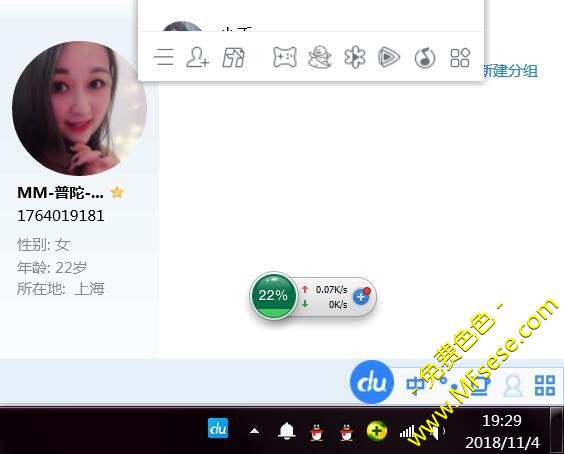The height and width of the screenshot is (454, 564).
Task: Open the QQ pet penguin icon
Action: pyautogui.click(x=320, y=58)
